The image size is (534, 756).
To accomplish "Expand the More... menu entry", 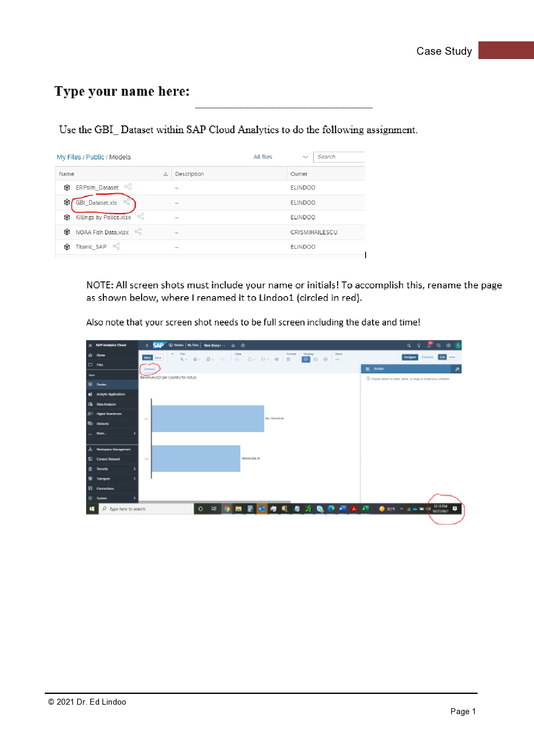I will (x=112, y=433).
